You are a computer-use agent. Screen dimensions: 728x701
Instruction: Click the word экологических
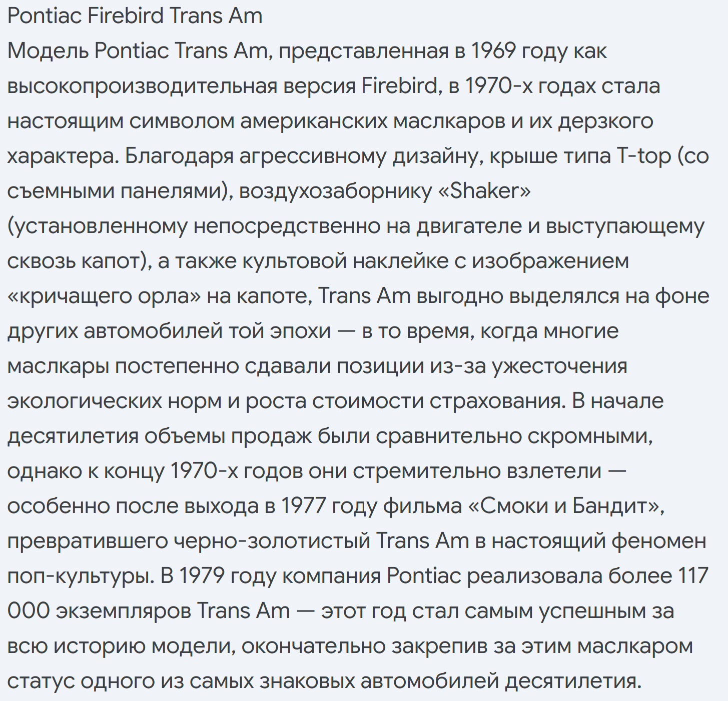[85, 401]
